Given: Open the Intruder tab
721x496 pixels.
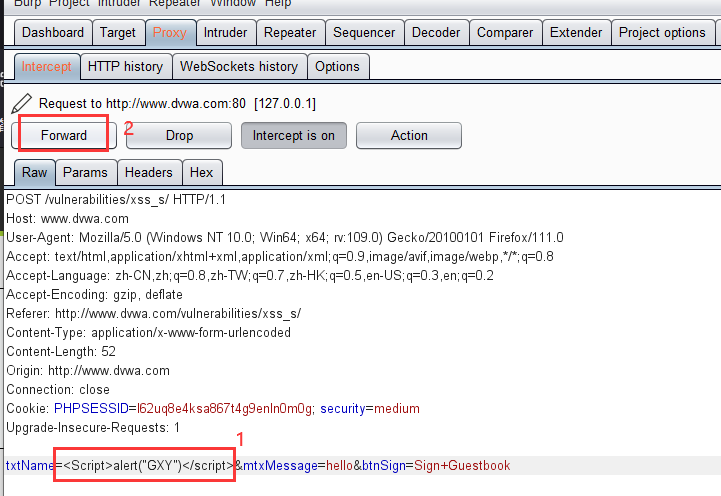Looking at the screenshot, I should 225,33.
